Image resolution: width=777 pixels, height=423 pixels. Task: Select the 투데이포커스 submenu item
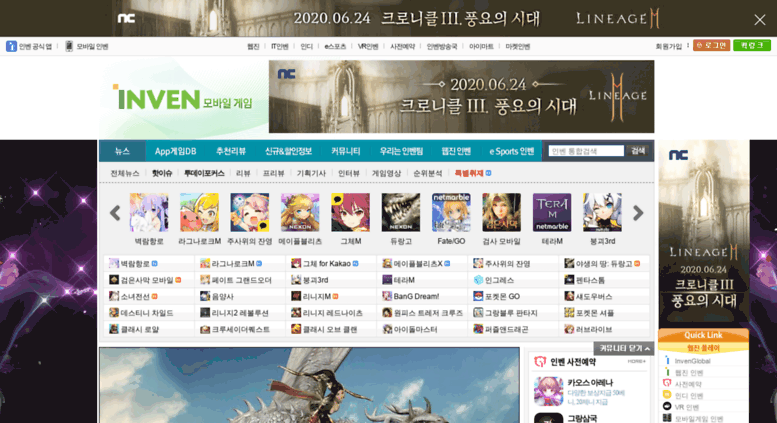[204, 173]
